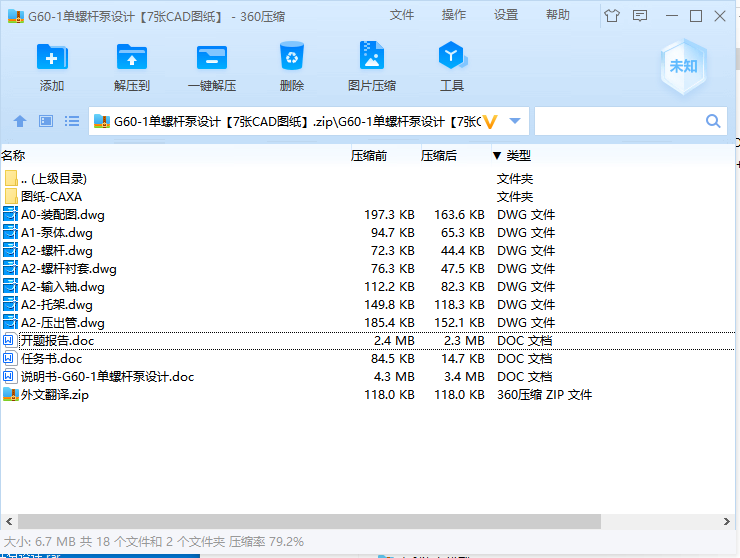The height and width of the screenshot is (558, 740).
Task: Open the skin (shirt) icon in the title bar
Action: pyautogui.click(x=612, y=16)
